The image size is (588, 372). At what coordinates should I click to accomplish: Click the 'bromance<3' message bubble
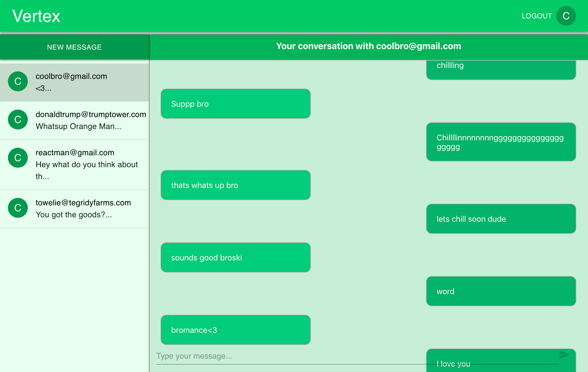pos(235,330)
